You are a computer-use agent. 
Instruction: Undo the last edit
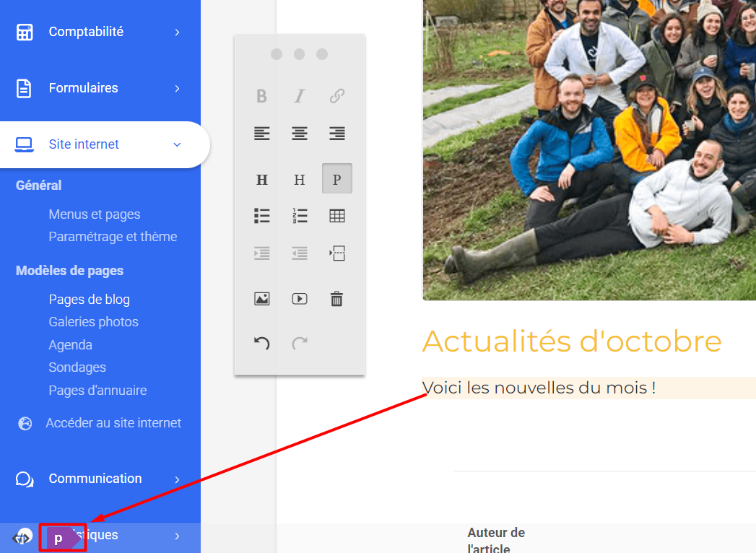[x=262, y=344]
